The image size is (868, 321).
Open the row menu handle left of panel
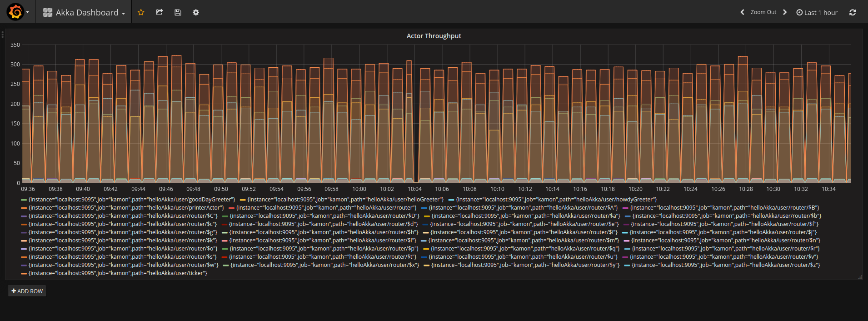(3, 34)
